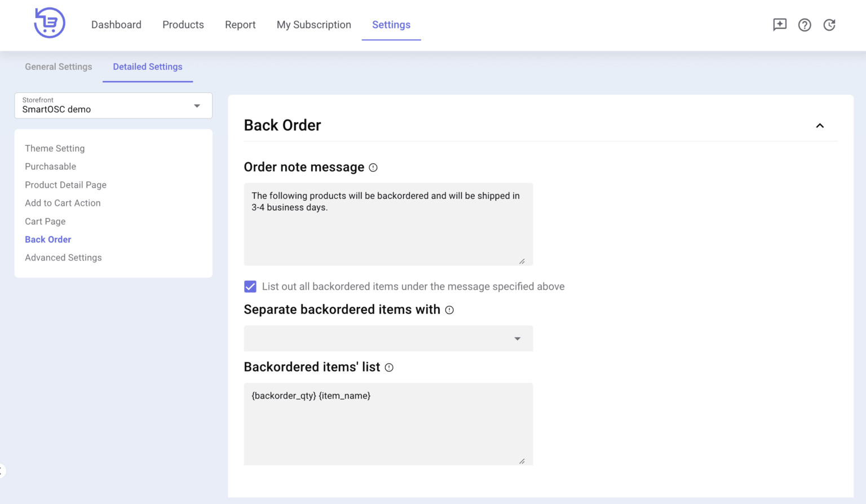Uncheck List out all backordered items
866x504 pixels.
click(x=250, y=286)
